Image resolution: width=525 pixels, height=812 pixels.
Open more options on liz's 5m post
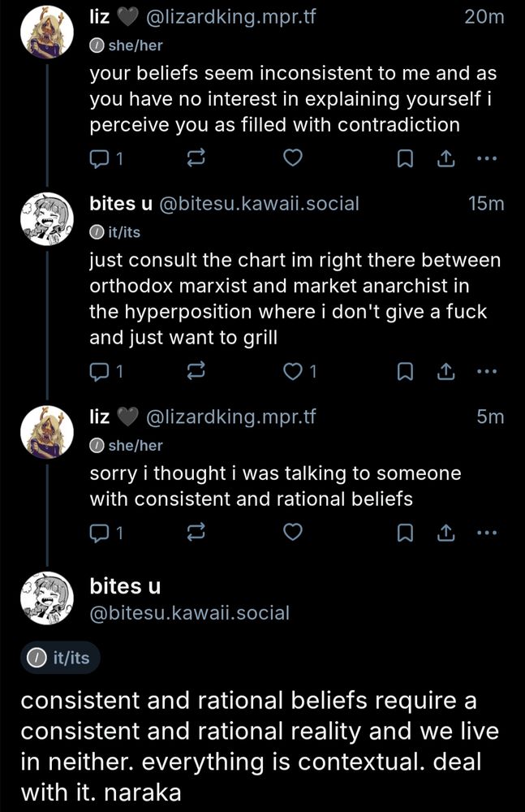pos(486,533)
